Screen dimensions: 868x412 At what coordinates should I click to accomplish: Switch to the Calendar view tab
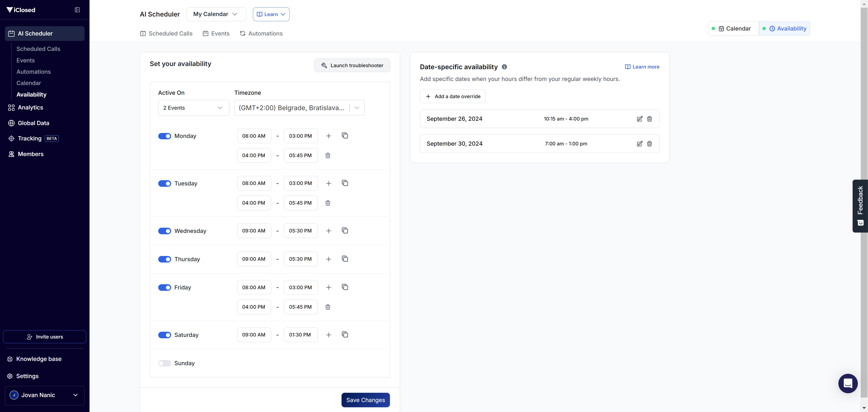coord(734,29)
